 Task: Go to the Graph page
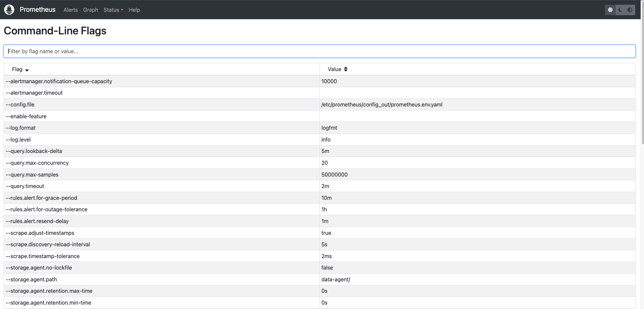coord(91,10)
